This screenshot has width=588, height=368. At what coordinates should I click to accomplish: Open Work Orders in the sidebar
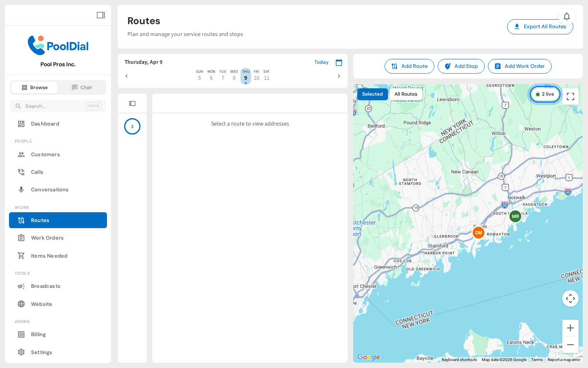[47, 238]
